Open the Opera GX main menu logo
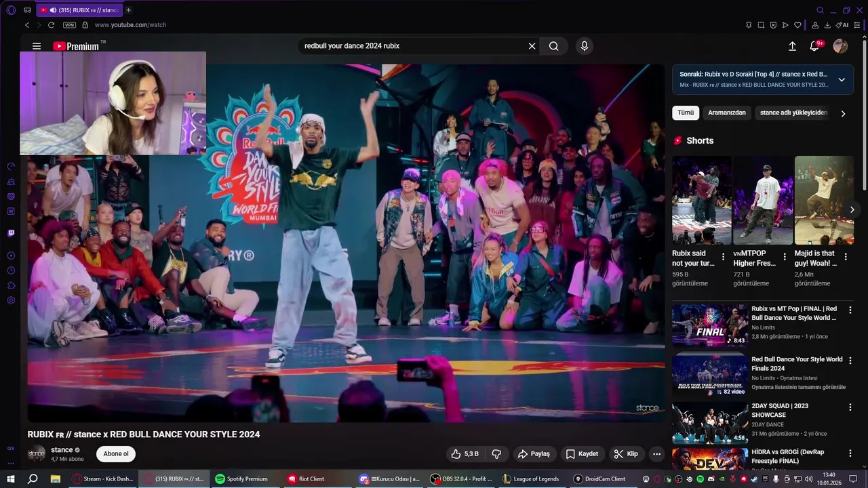Viewport: 868px width, 488px height. [x=11, y=10]
